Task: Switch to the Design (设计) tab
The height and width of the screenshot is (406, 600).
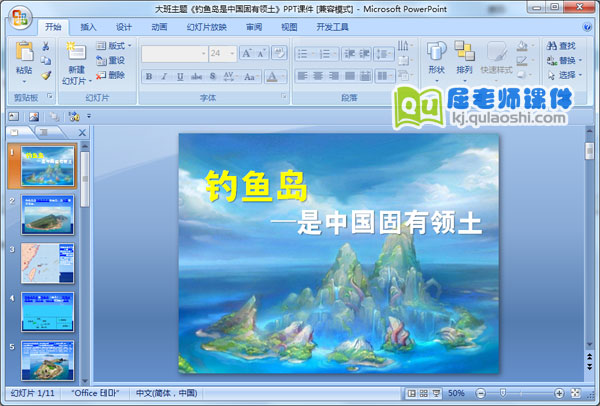Action: 124,27
